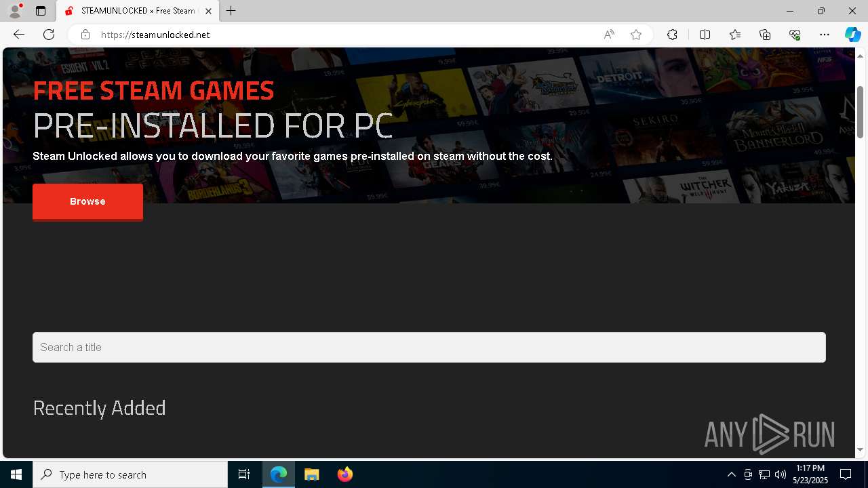This screenshot has width=868, height=488.
Task: Open Browser essentials icon
Action: coord(795,35)
